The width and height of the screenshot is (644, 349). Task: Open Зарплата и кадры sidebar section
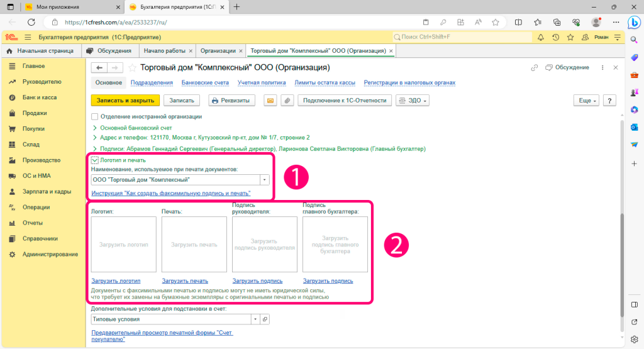click(x=47, y=191)
